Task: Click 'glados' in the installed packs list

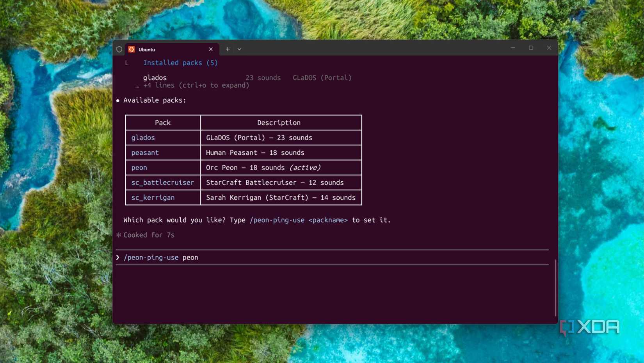Action: (x=155, y=78)
